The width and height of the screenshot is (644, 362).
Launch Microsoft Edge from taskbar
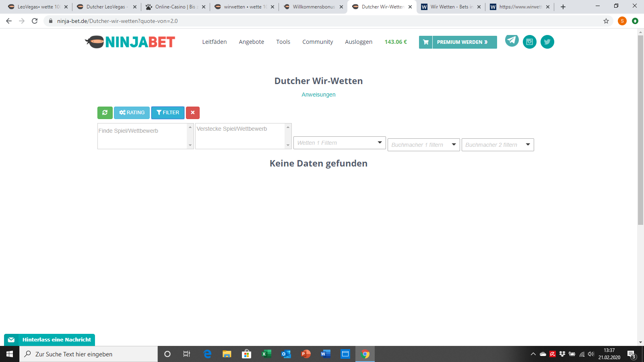click(207, 354)
